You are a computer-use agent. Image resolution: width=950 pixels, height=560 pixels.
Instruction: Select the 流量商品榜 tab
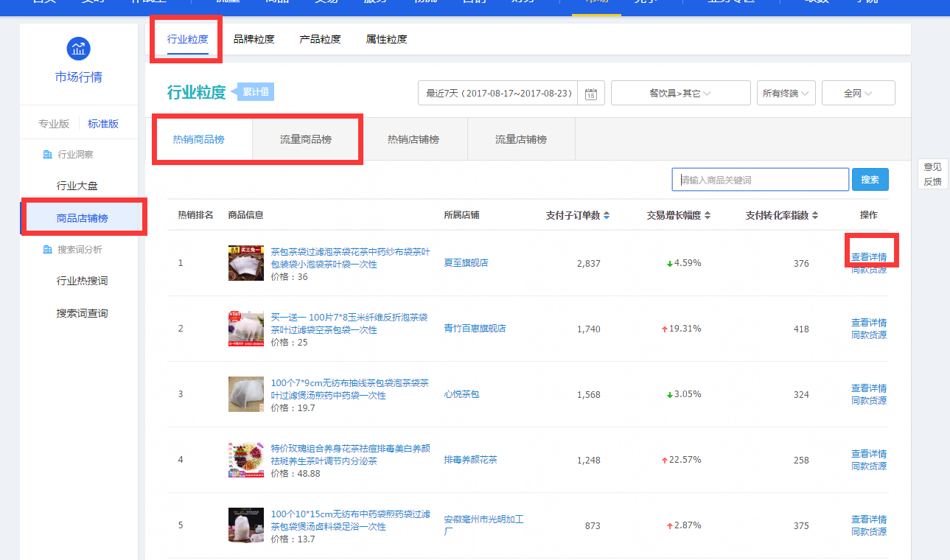[306, 139]
